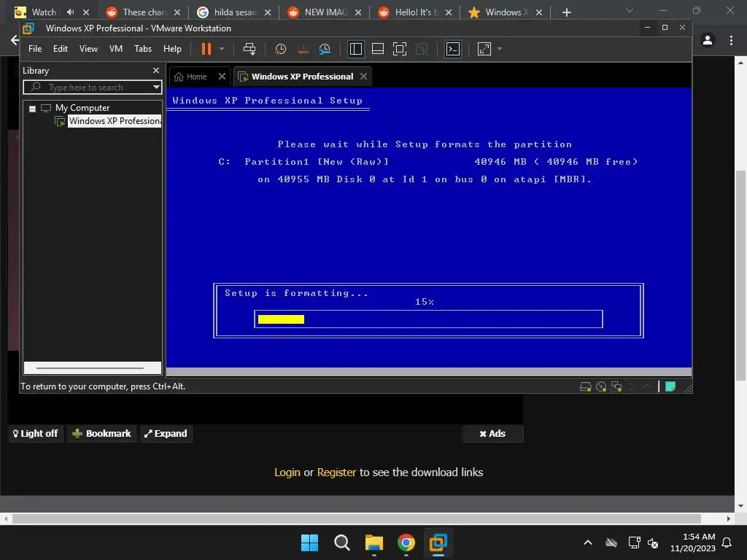Click the Bookmark button
The width and height of the screenshot is (747, 560).
point(101,433)
